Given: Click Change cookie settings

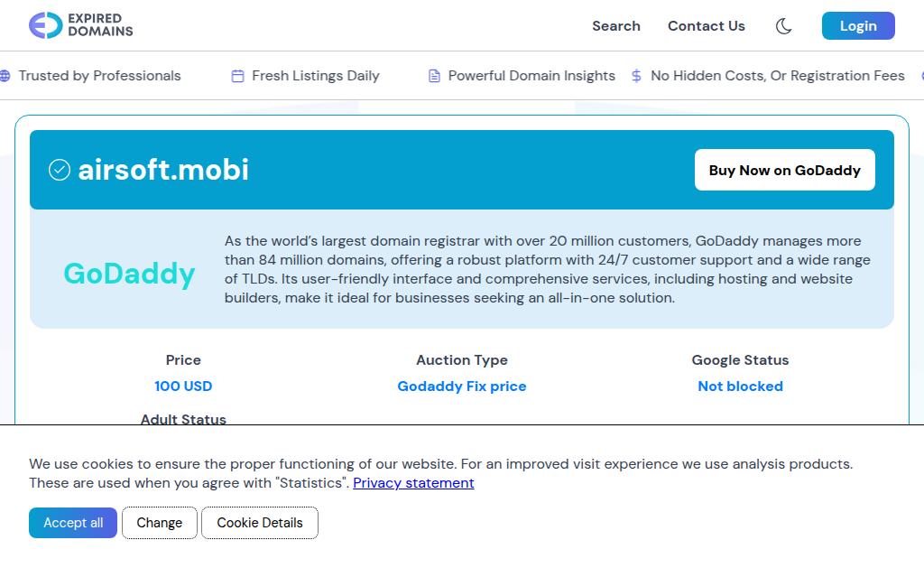Looking at the screenshot, I should (x=159, y=523).
